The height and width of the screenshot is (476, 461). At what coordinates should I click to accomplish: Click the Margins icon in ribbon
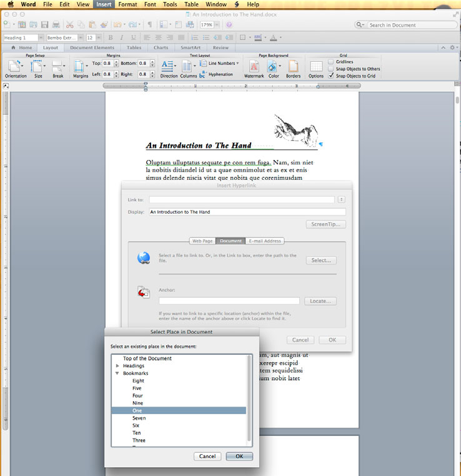pyautogui.click(x=80, y=67)
